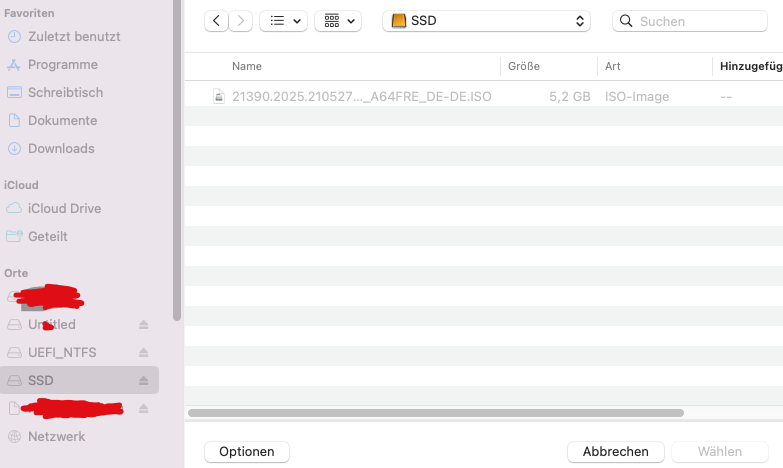Open the list view options dropdown
The width and height of the screenshot is (783, 468).
click(283, 21)
